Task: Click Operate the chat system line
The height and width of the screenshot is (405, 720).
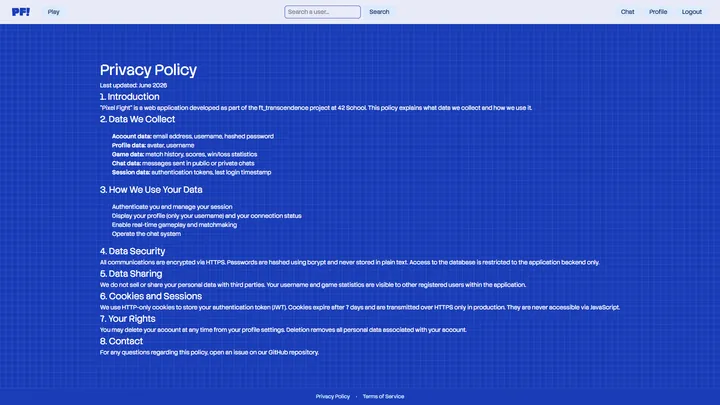Action: (146, 234)
